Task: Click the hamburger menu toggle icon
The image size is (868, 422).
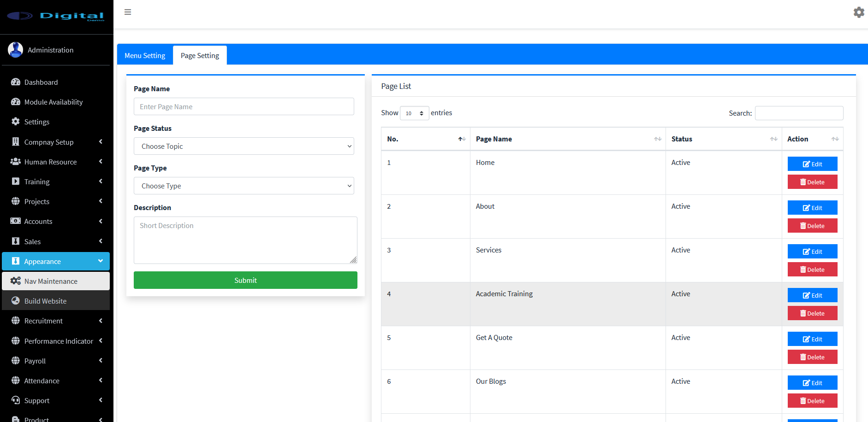Action: (128, 12)
